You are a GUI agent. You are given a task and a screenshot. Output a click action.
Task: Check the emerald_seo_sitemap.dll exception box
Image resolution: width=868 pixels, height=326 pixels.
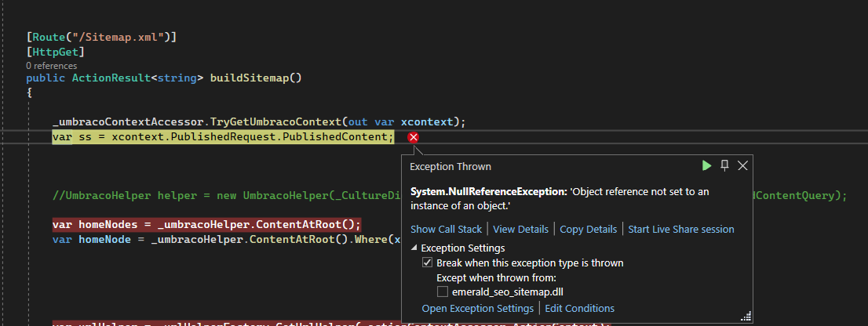[x=443, y=292]
